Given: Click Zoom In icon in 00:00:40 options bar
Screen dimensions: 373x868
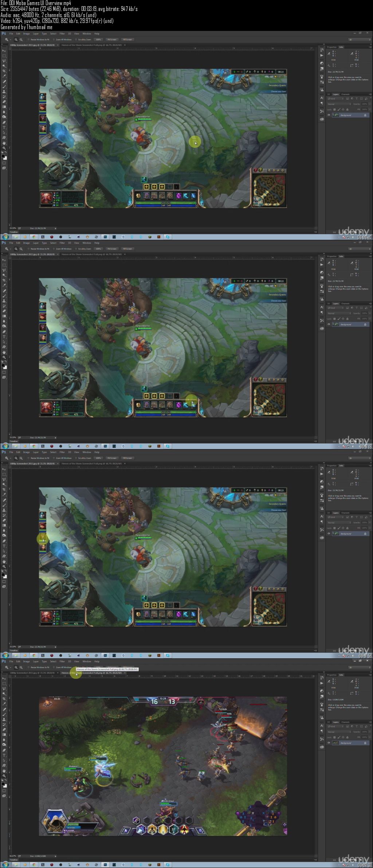Looking at the screenshot, I should coord(16,39).
